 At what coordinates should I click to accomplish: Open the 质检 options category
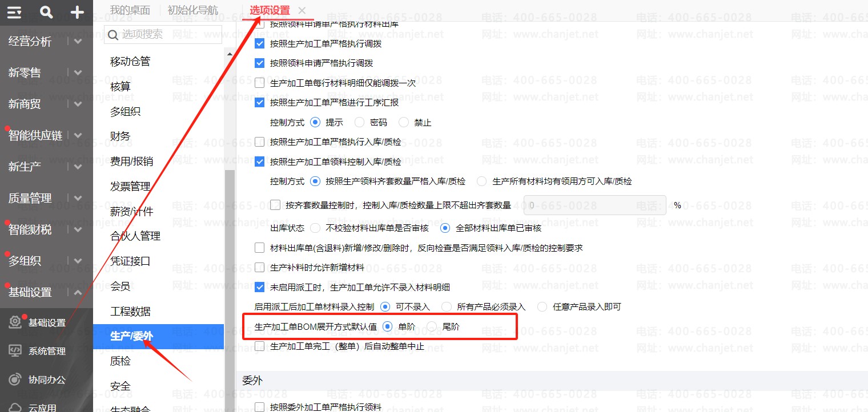pos(120,361)
